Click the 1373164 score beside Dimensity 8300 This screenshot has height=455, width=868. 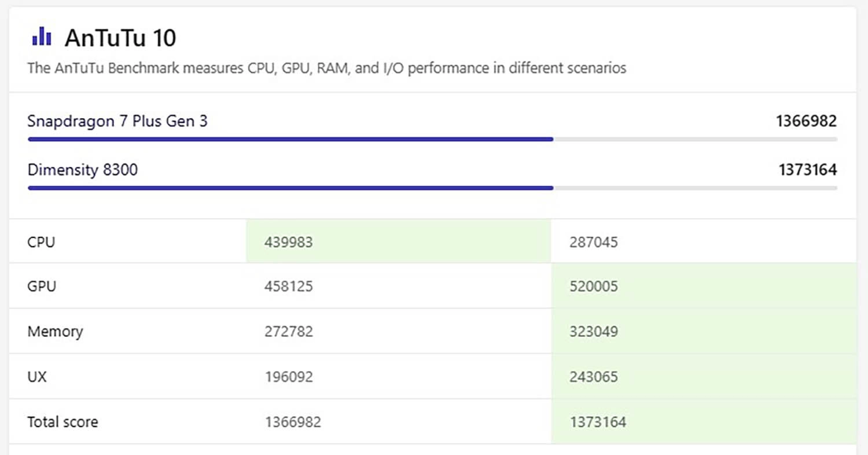coord(807,170)
